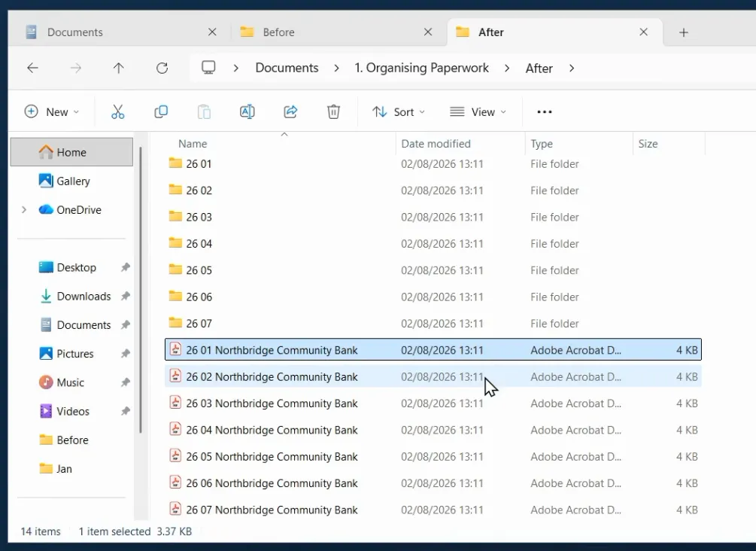Image resolution: width=756 pixels, height=551 pixels.
Task: Select the 26 04 folder
Action: (x=433, y=244)
